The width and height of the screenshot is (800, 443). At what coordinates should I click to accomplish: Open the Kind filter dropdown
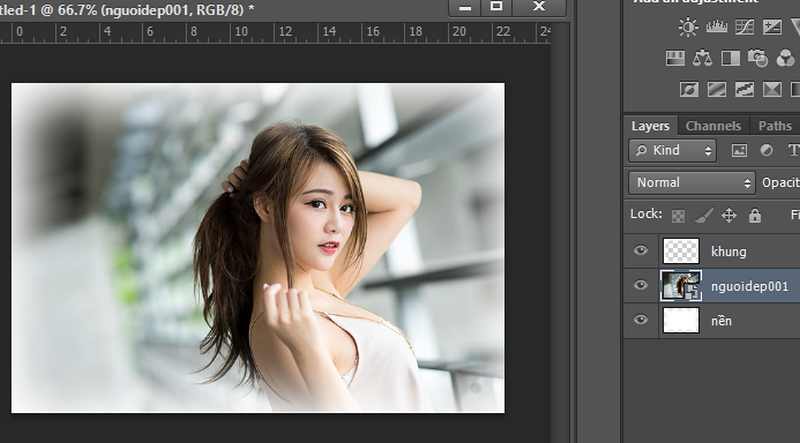point(672,151)
